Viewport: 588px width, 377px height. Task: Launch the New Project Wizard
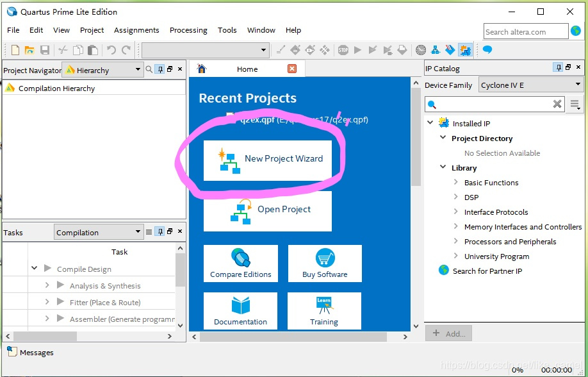point(268,160)
